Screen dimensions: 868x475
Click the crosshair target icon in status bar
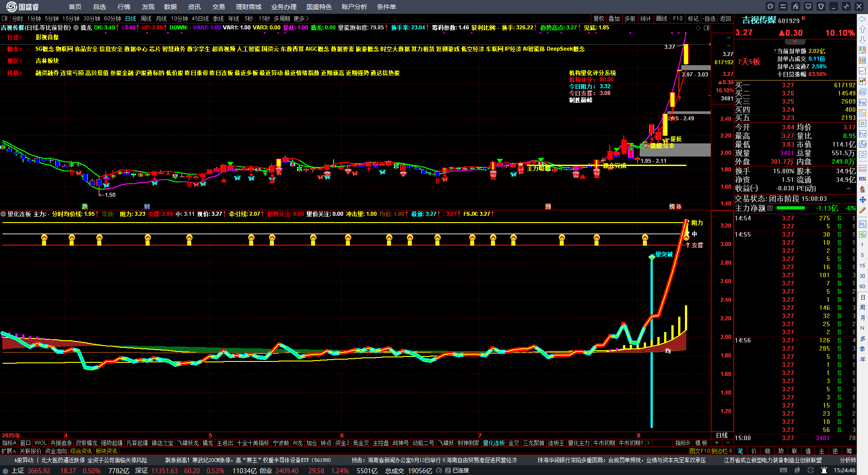coord(811,470)
